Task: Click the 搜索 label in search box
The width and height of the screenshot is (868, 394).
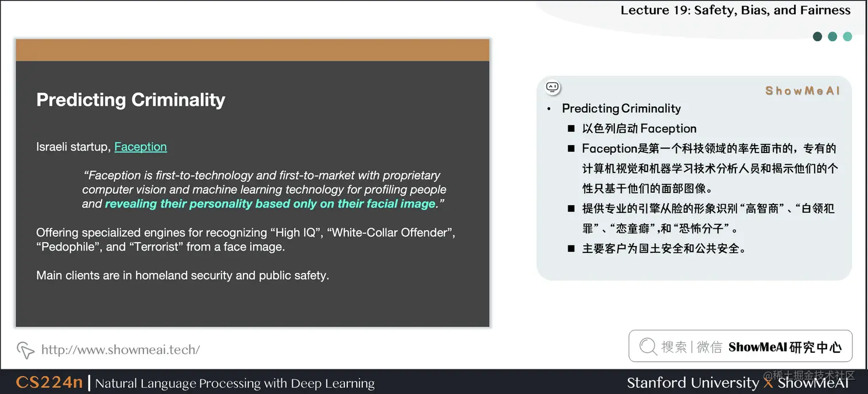Action: tap(674, 346)
